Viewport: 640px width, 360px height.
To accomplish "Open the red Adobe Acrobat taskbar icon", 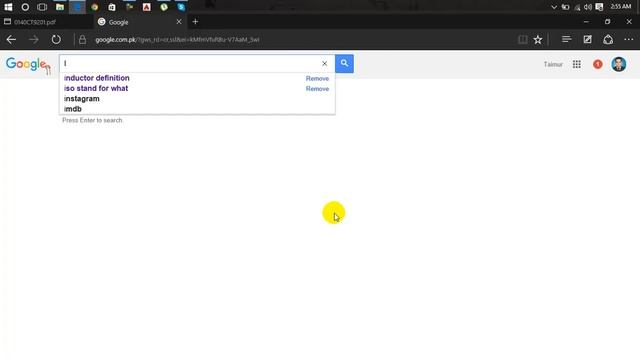I will coord(147,7).
